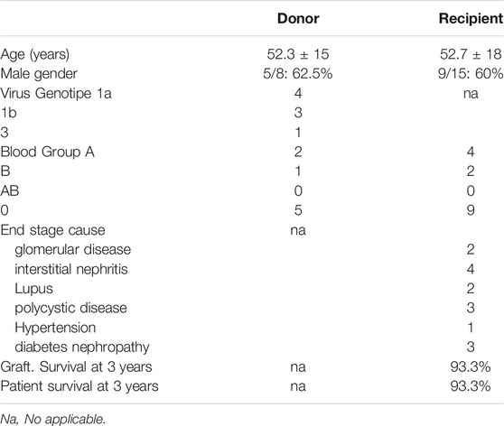504x426 pixels.
Task: Select the Age (years) row label
Action: click(34, 54)
